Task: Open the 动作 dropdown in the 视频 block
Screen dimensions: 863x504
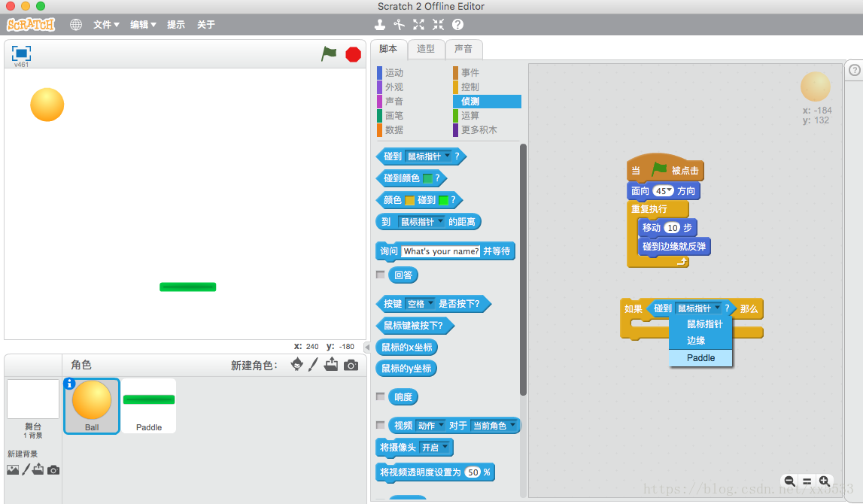Action: click(x=430, y=426)
